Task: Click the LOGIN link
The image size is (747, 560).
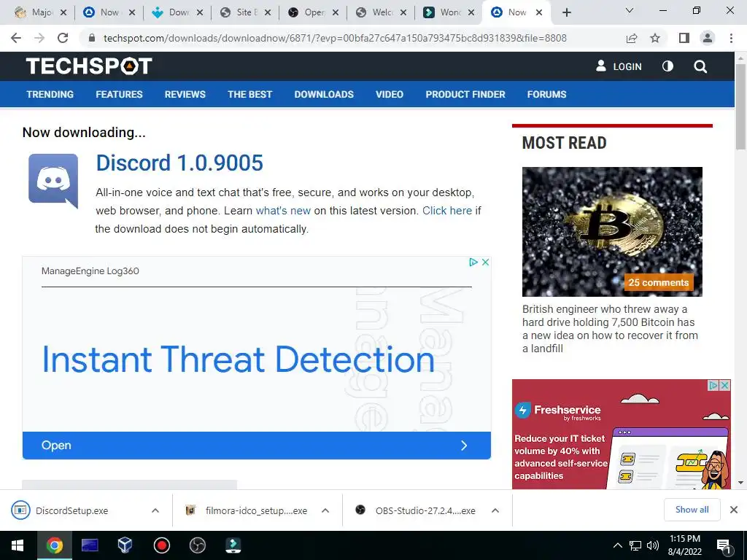Action: click(619, 66)
